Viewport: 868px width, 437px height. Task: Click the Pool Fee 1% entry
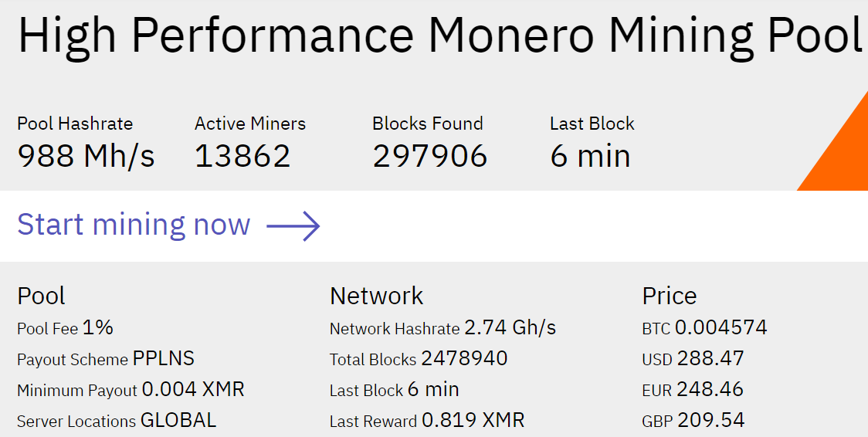(x=65, y=328)
